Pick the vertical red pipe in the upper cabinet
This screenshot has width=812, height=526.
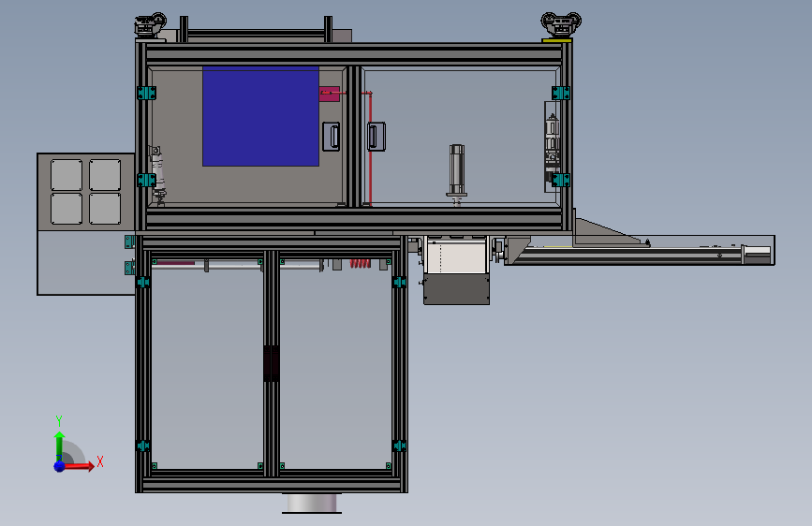[370, 149]
